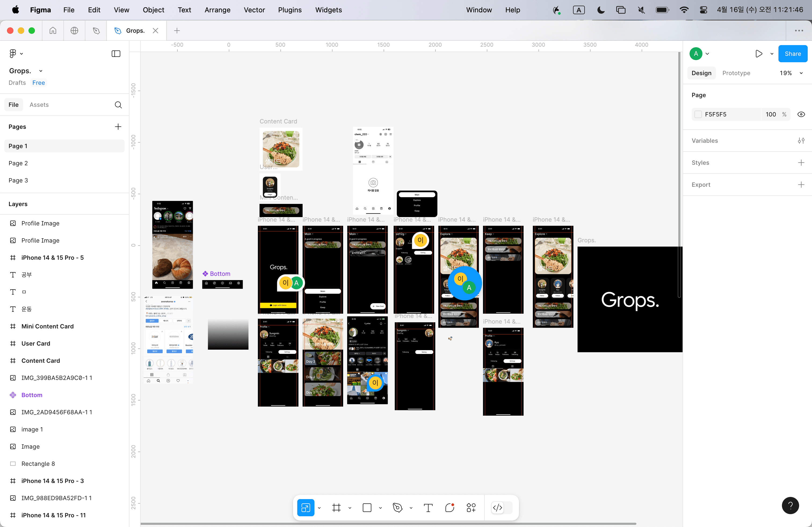Switch to the Assets tab
Screen dimensions: 812x527
39,105
